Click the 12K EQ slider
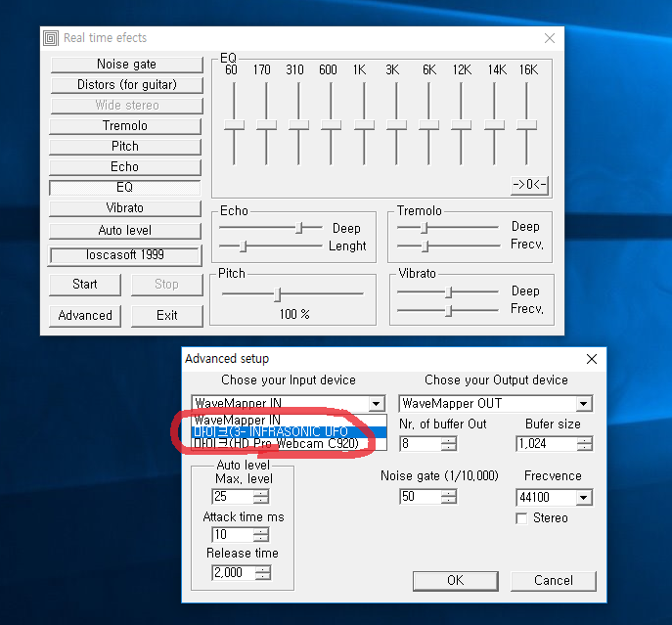 click(x=461, y=124)
